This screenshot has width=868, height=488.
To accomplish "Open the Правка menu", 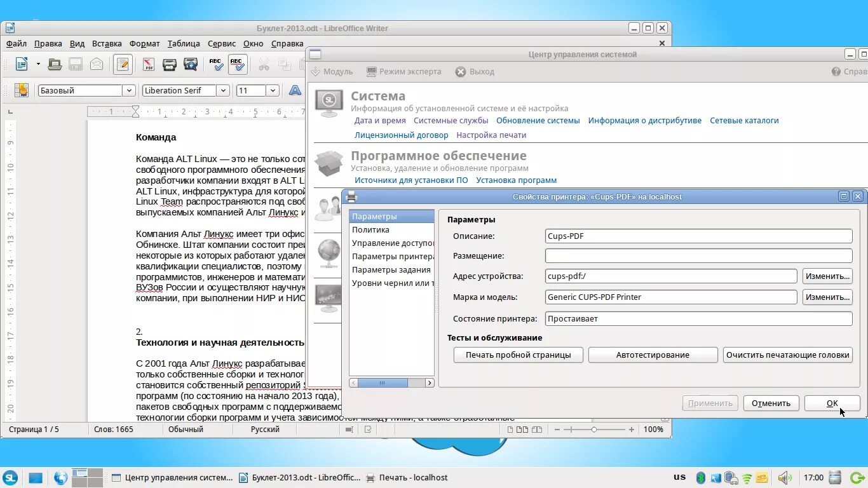I will click(x=48, y=44).
